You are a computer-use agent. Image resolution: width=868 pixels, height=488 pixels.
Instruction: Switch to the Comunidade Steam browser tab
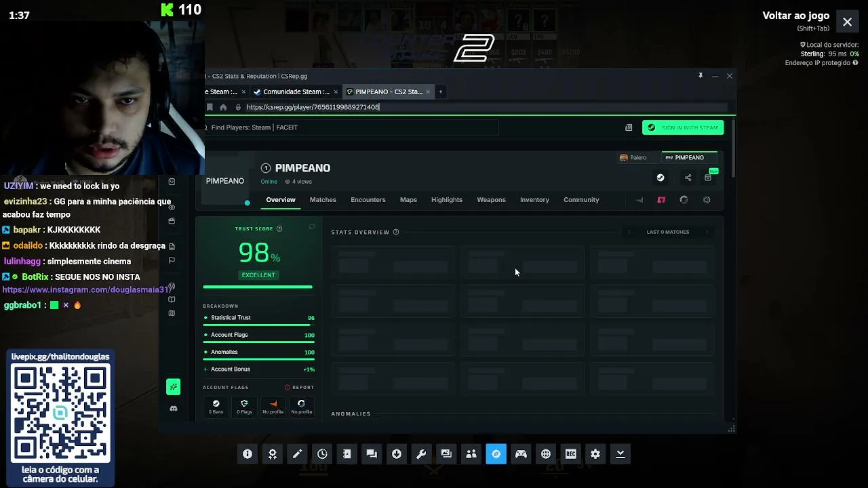[x=294, y=91]
